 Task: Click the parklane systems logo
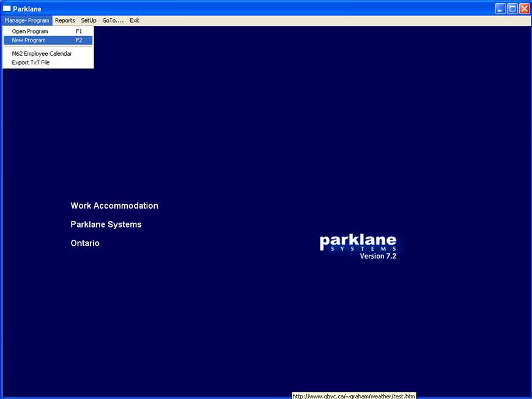358,242
